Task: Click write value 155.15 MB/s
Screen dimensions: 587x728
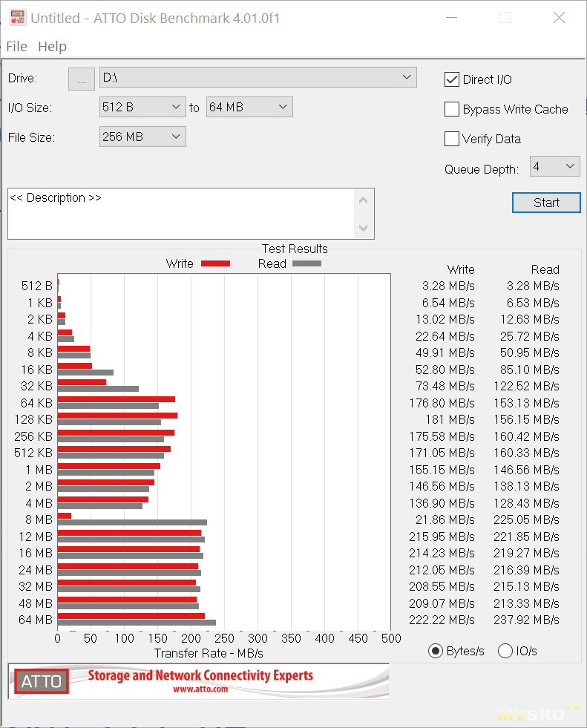Action: [x=442, y=470]
